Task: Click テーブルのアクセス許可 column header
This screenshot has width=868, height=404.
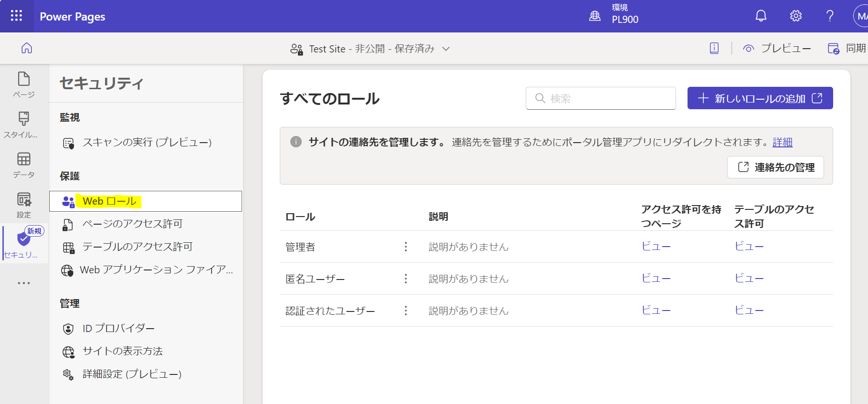Action: tap(774, 216)
